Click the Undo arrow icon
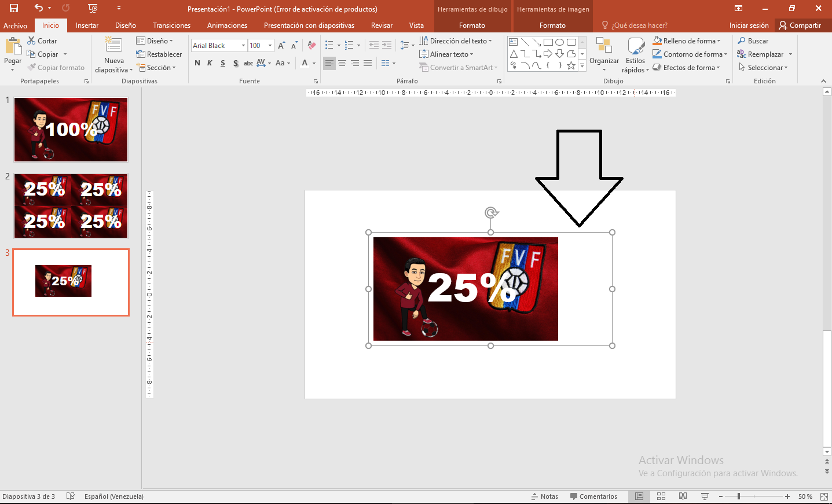The width and height of the screenshot is (832, 504). pos(39,8)
